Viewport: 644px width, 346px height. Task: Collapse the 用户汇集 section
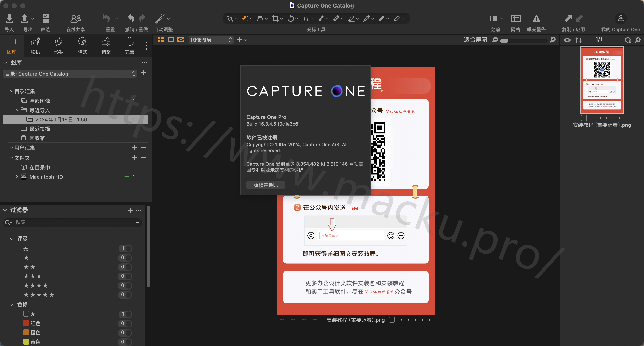12,148
